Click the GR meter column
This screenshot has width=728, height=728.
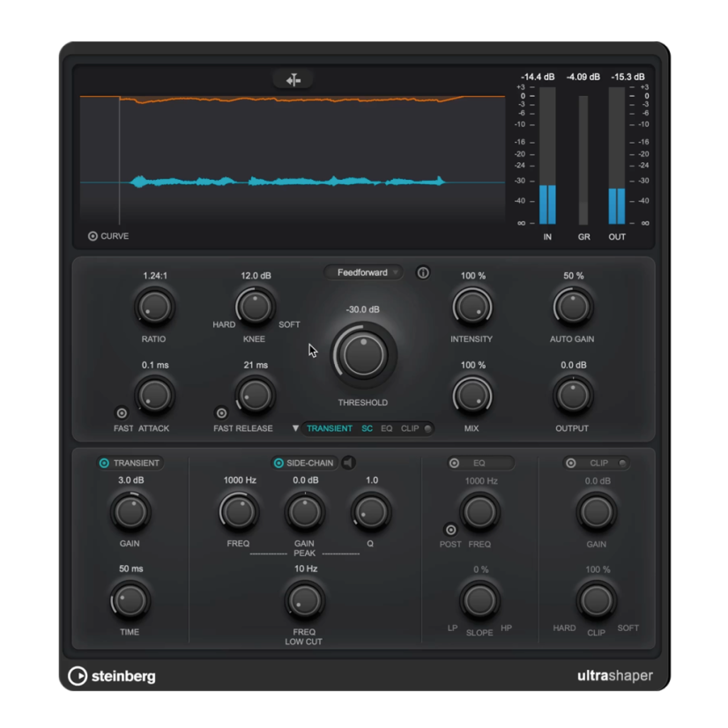583,159
